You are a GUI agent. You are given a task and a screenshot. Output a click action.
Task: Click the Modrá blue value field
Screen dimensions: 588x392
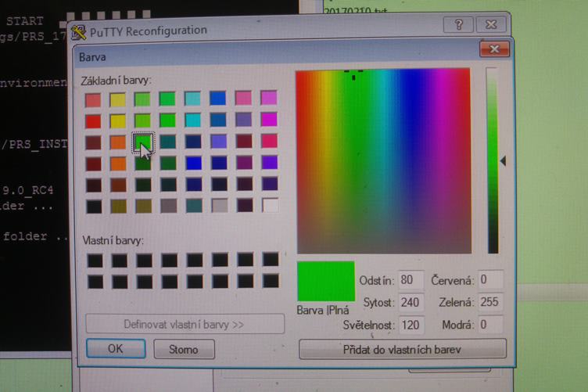click(x=490, y=325)
